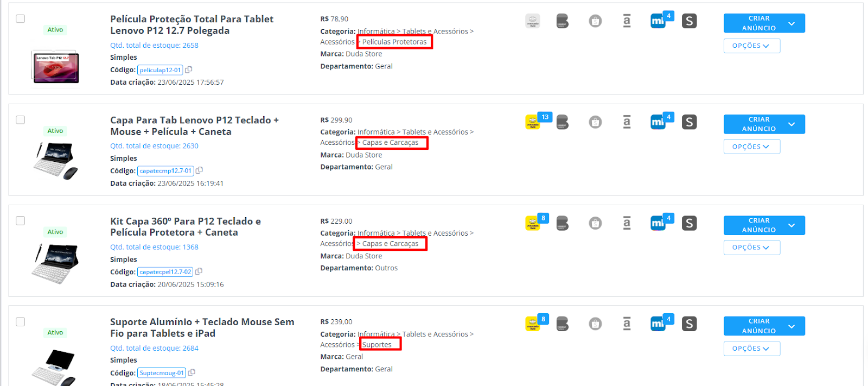Viewport: 868px width, 386px height.
Task: Select the Película Proteção Total product checkbox
Action: tap(21, 18)
